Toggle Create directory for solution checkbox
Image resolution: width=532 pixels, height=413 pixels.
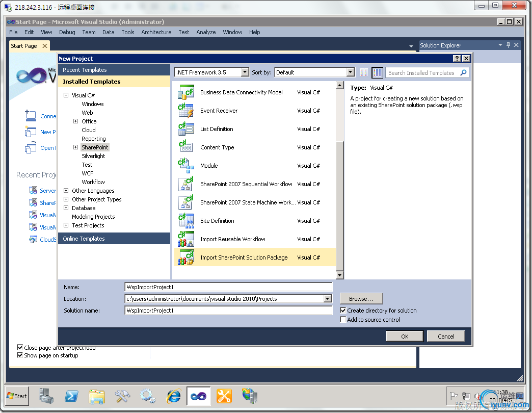click(x=343, y=311)
